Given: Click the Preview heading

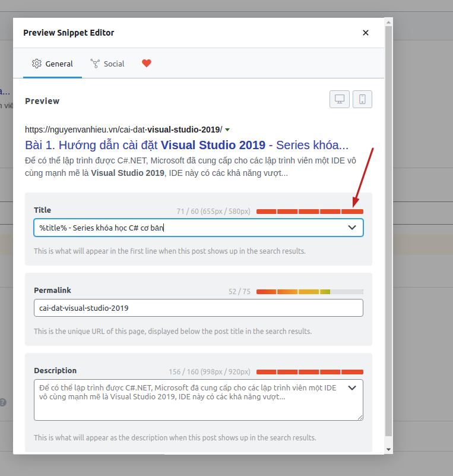Looking at the screenshot, I should pyautogui.click(x=42, y=101).
